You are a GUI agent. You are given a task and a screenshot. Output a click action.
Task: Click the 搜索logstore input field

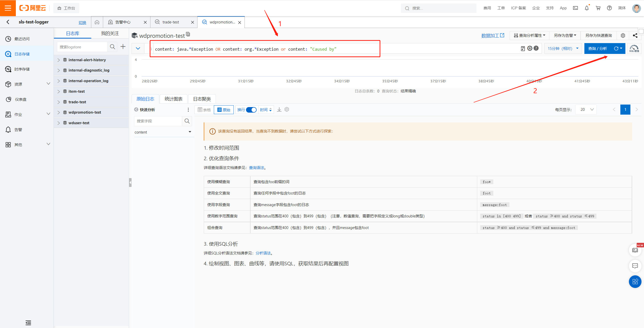pos(82,47)
